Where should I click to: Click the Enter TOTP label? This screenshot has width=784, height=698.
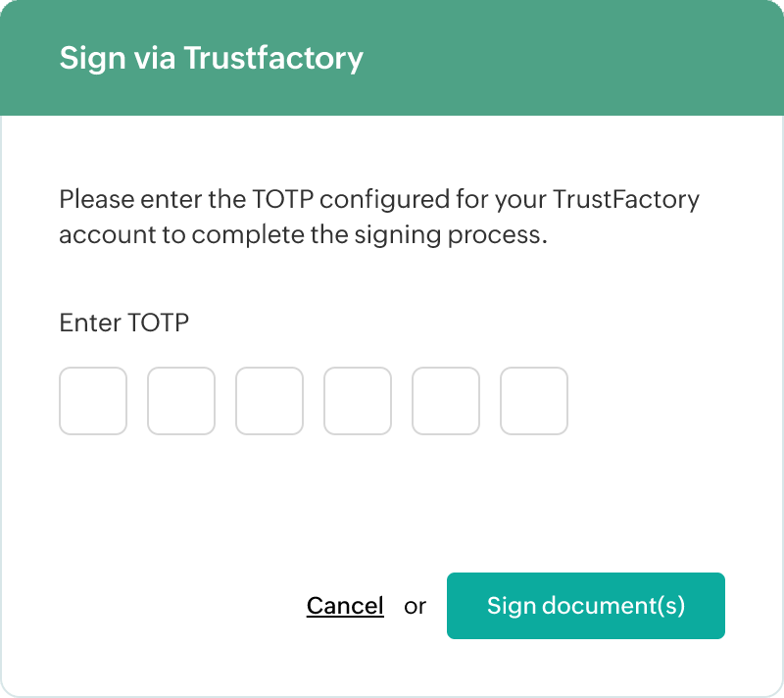(x=124, y=323)
